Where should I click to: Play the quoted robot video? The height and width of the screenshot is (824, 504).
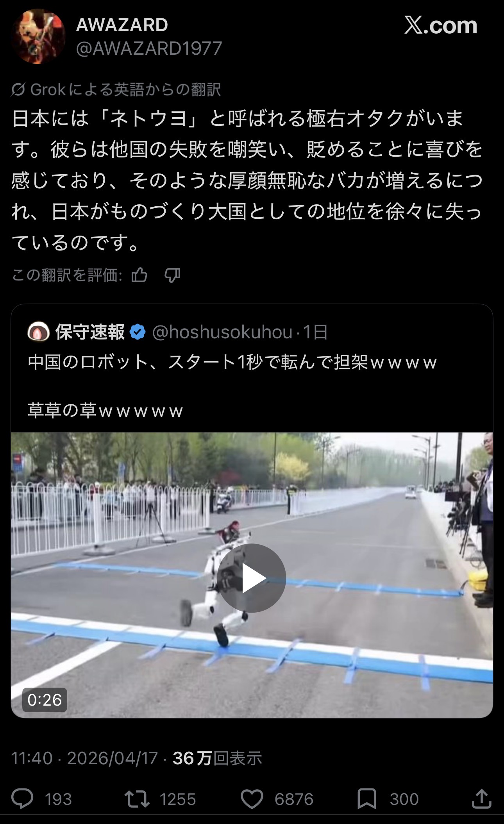(x=252, y=578)
